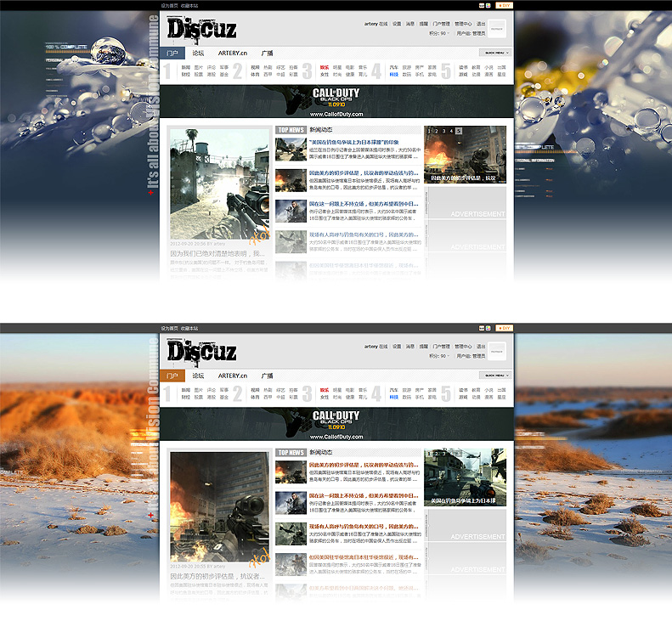
Task: Click the white icon left of the grid icon, blue-theme page
Action: (x=482, y=6)
